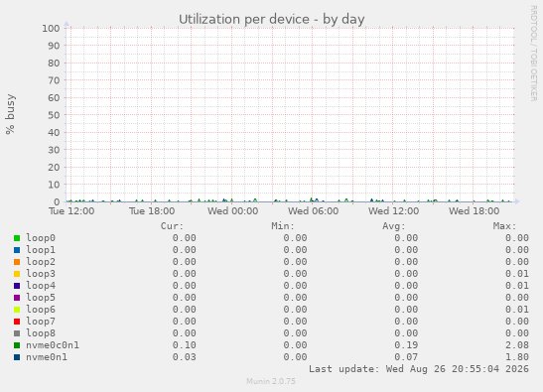Select the nvme0n1 legend label
Screen dimensions: 543x392
click(x=47, y=356)
